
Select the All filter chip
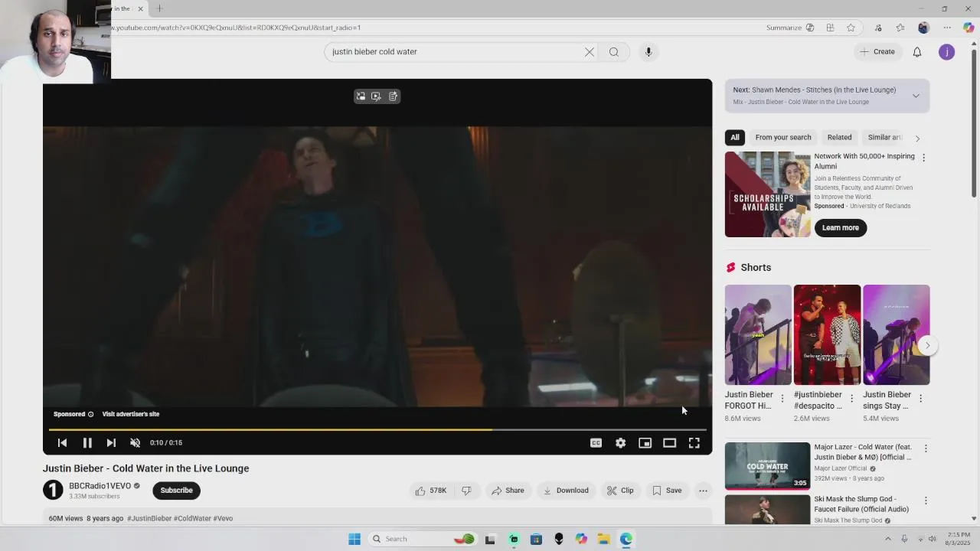735,138
